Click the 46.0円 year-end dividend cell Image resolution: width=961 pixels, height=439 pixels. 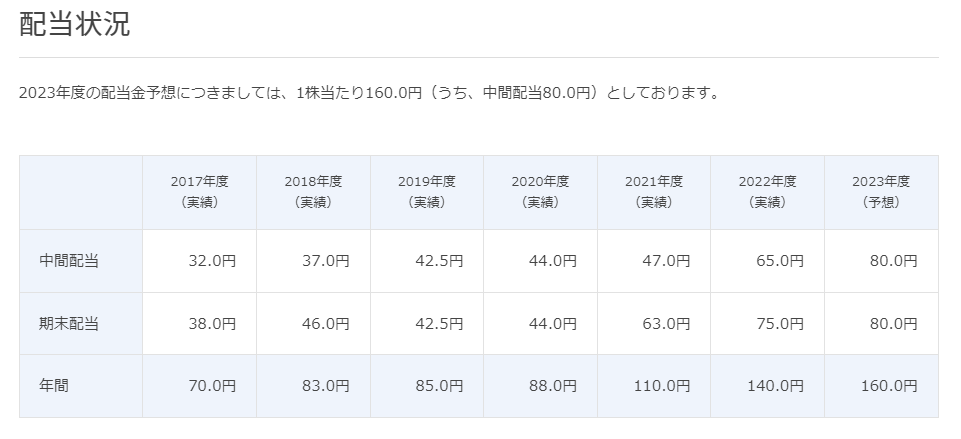[326, 323]
